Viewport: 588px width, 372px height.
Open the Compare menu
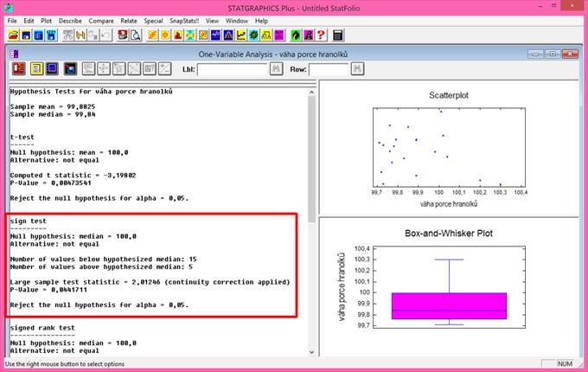point(101,21)
